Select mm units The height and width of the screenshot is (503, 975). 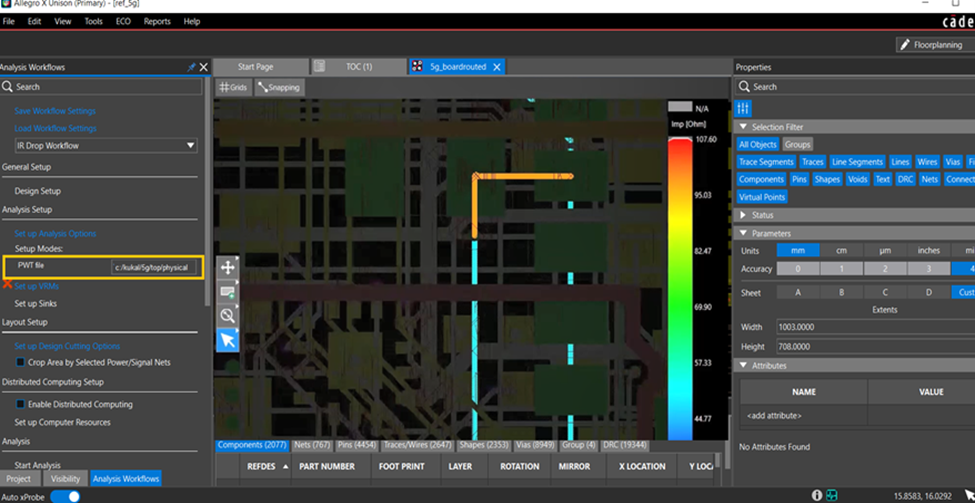pos(798,251)
